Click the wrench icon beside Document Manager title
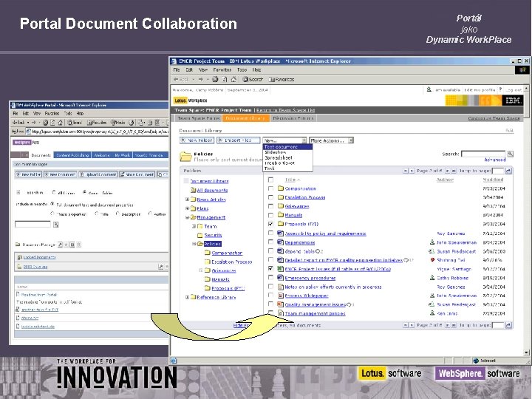The height and width of the screenshot is (399, 532). (x=60, y=245)
